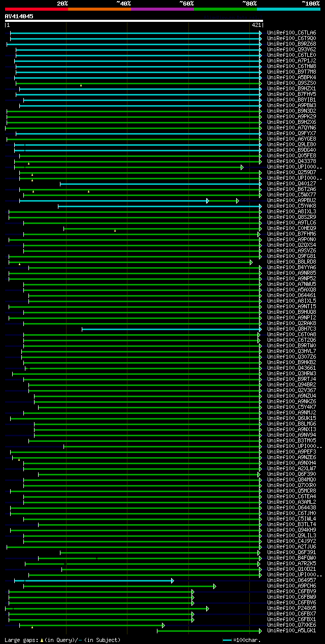325x644 pixels.
Task: Select label UniRef100_Q43378
Action: [291, 162]
